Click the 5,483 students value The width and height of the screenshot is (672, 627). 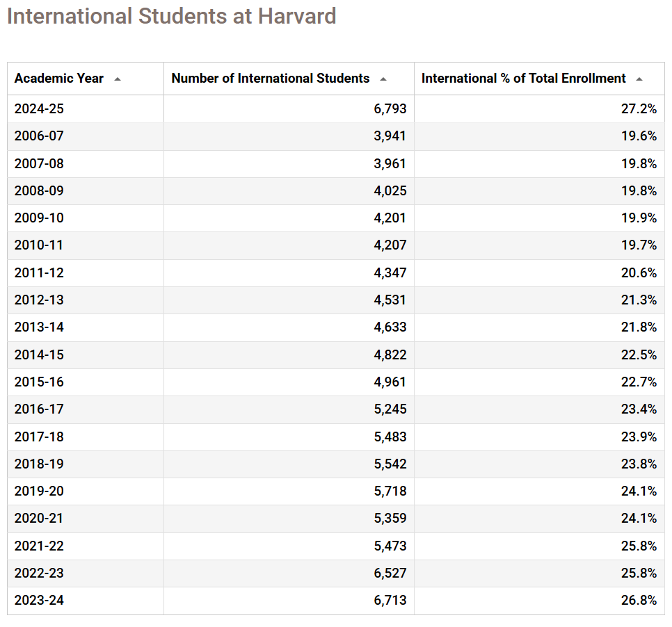390,437
